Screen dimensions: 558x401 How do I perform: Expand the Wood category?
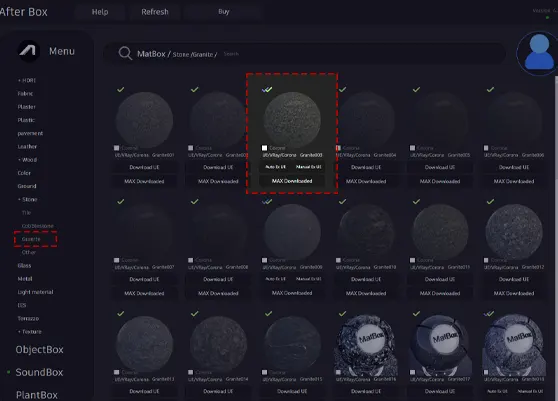[x=27, y=160]
